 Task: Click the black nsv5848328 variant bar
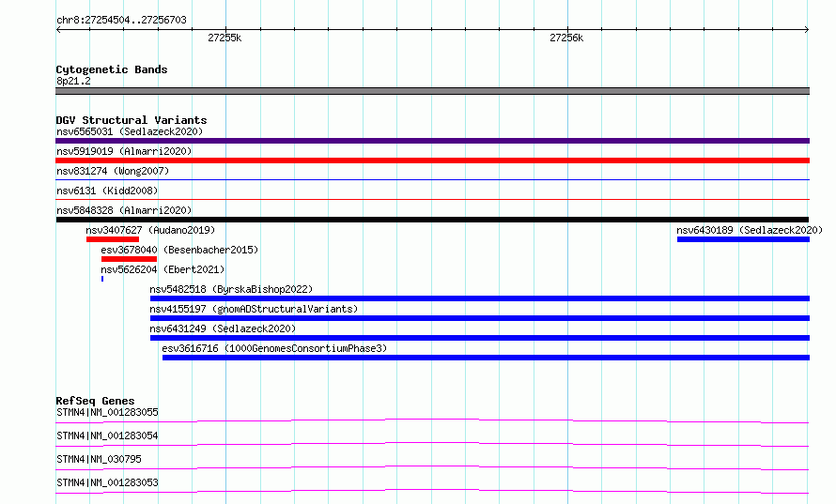432,220
